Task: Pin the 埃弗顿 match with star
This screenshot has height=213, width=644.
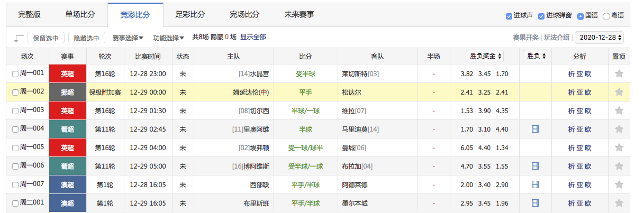Action: click(619, 148)
